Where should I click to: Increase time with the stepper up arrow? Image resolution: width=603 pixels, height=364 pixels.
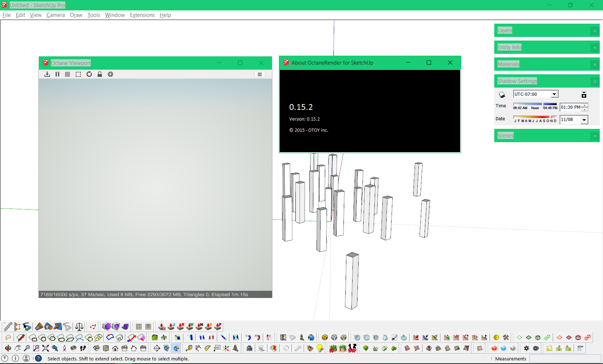585,105
